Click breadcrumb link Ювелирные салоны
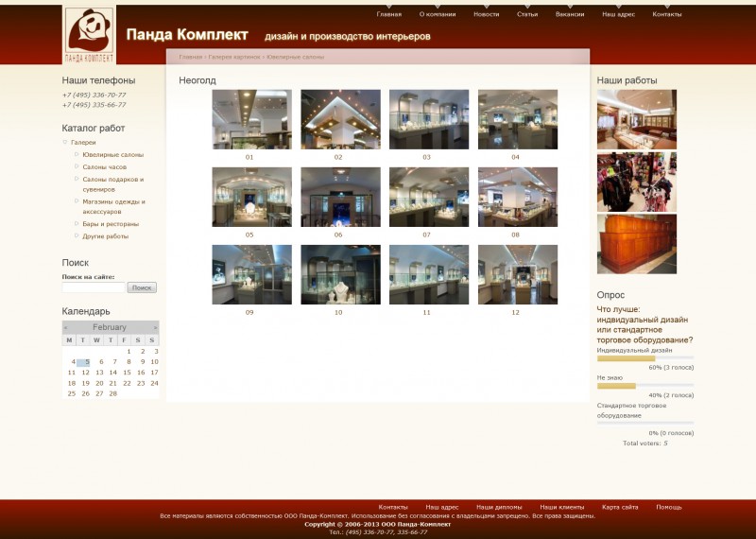 (295, 57)
